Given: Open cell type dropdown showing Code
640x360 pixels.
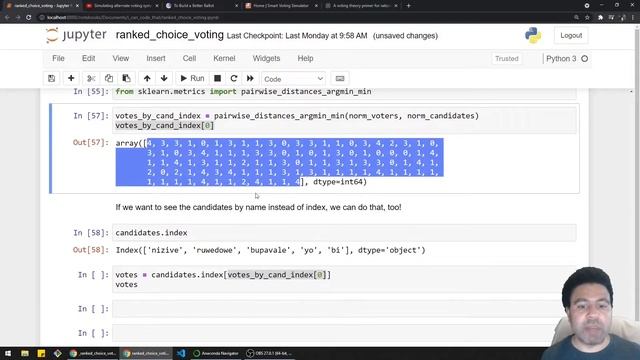Looking at the screenshot, I should (x=293, y=79).
